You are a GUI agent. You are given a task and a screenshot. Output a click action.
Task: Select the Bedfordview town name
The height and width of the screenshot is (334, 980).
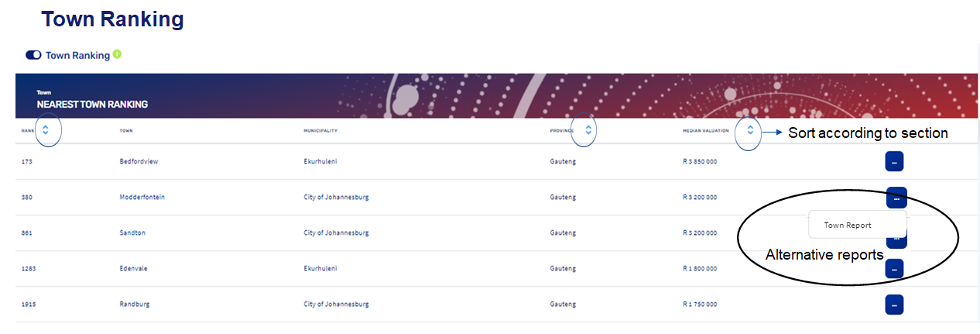139,162
